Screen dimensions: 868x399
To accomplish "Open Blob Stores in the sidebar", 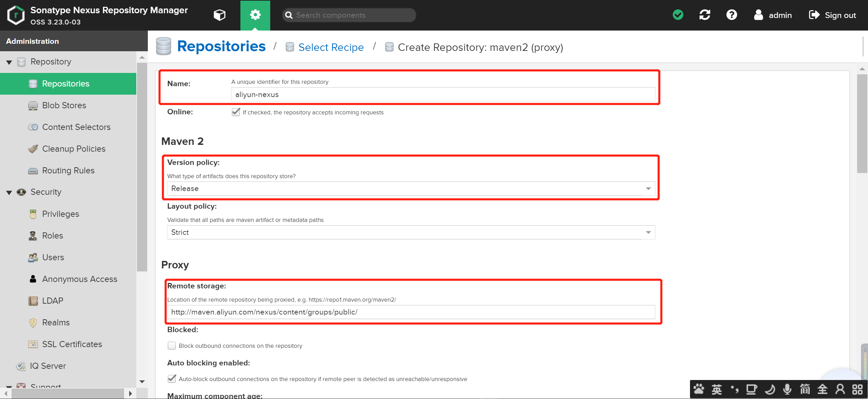I will (x=64, y=106).
